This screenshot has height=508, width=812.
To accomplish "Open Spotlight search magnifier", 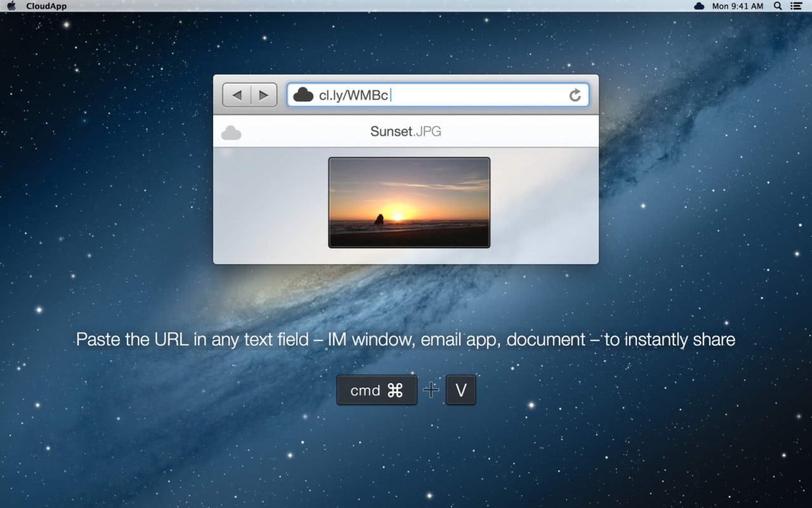I will tap(778, 6).
